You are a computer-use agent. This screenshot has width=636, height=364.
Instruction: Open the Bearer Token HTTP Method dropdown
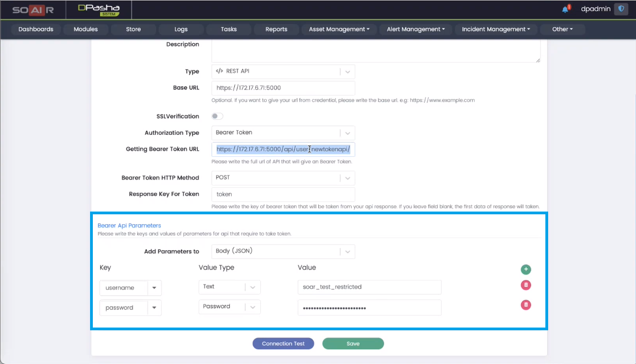click(x=347, y=178)
